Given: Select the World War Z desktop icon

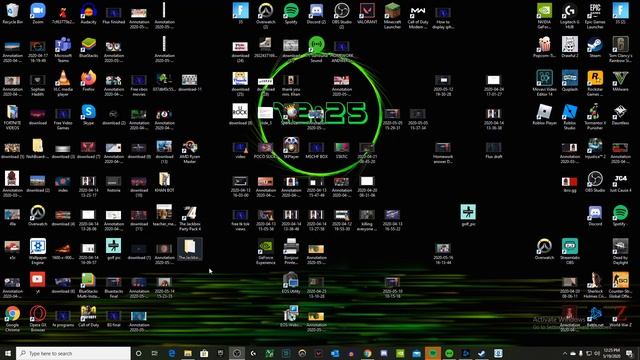Looking at the screenshot, I should tap(620, 317).
